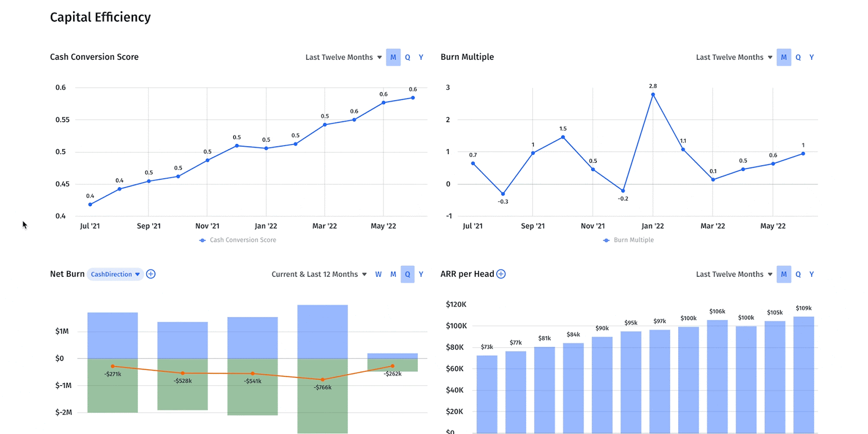Open ARR per Head date range dropdown
Viewport: 868px width, 434px height.
734,275
